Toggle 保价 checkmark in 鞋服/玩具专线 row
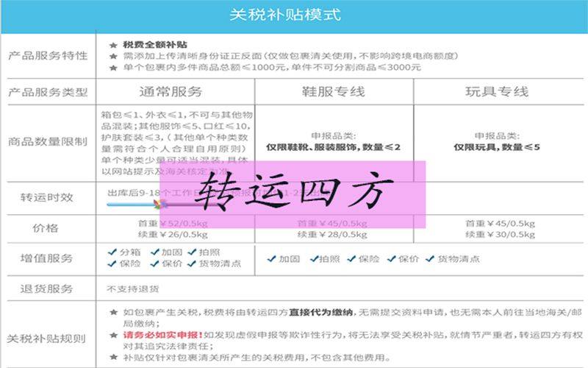Viewport: 588px width, 368px height. coord(392,259)
